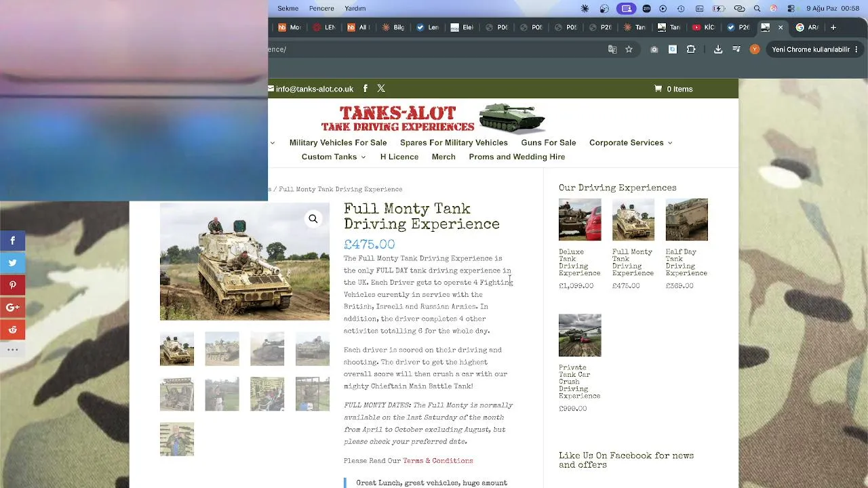Viewport: 868px width, 488px height.
Task: Click the camera screenshot extension icon
Action: (654, 49)
